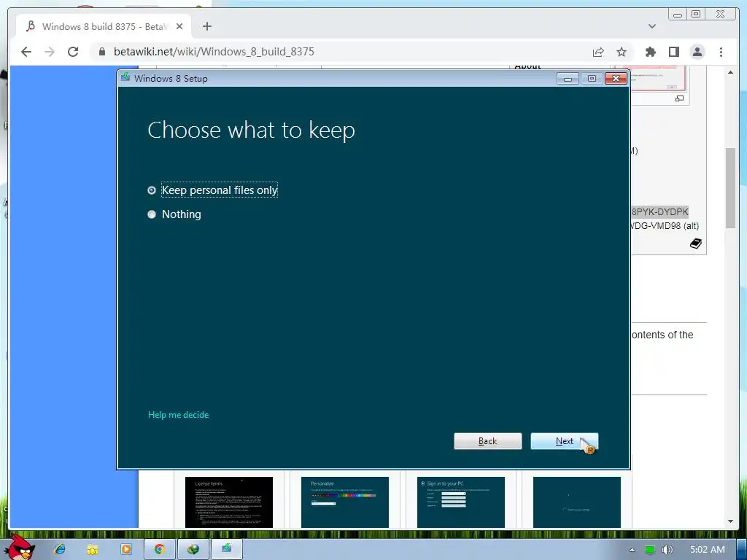Click the green network tray icon
747x560 pixels.
(x=650, y=550)
